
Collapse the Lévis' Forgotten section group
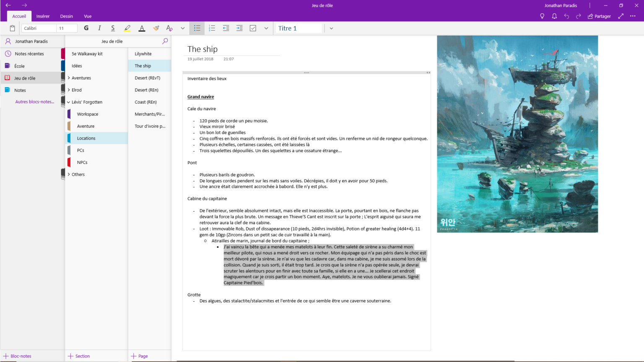69,102
